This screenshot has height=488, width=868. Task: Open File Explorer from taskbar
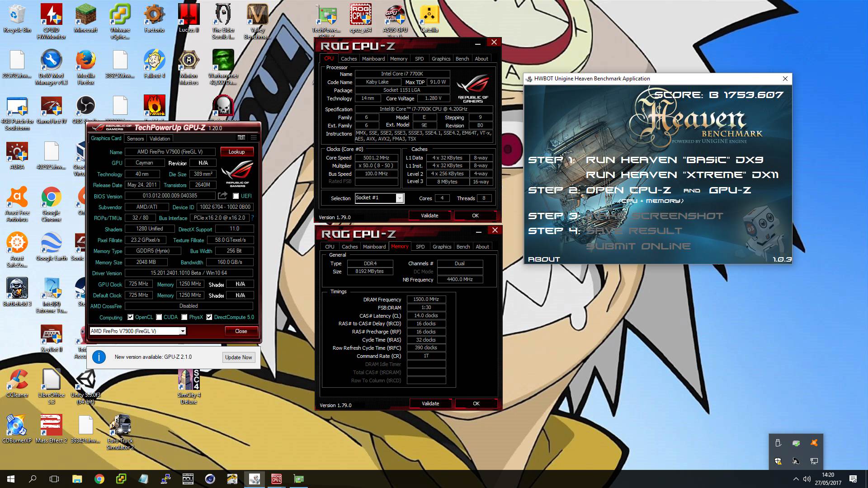(x=77, y=479)
